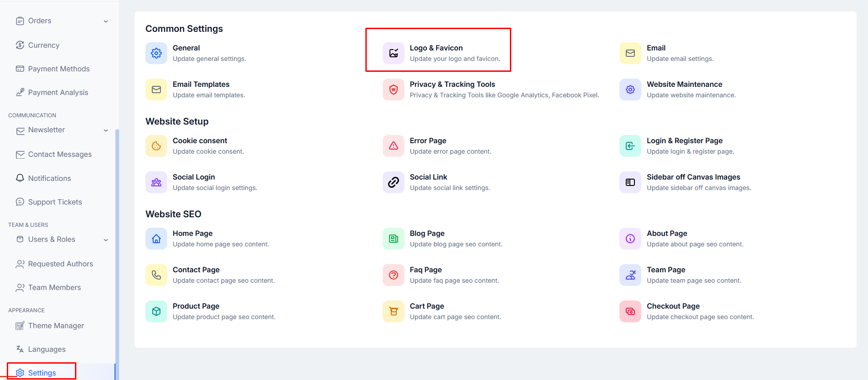Expand the Newsletter submenu chevron

(106, 130)
